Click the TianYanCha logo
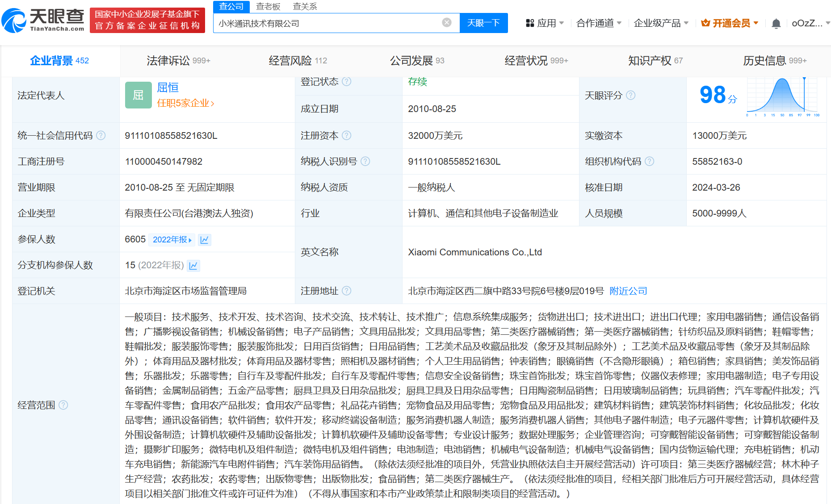The image size is (831, 504). (x=43, y=21)
